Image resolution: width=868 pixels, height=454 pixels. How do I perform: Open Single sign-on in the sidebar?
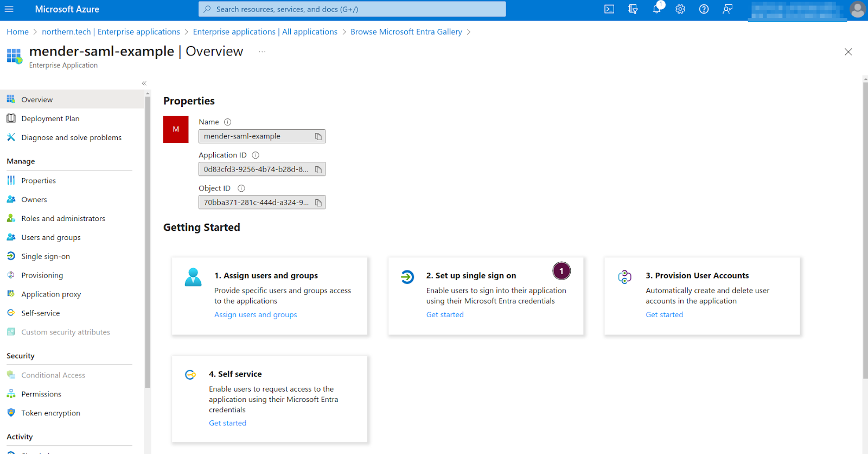(x=46, y=256)
